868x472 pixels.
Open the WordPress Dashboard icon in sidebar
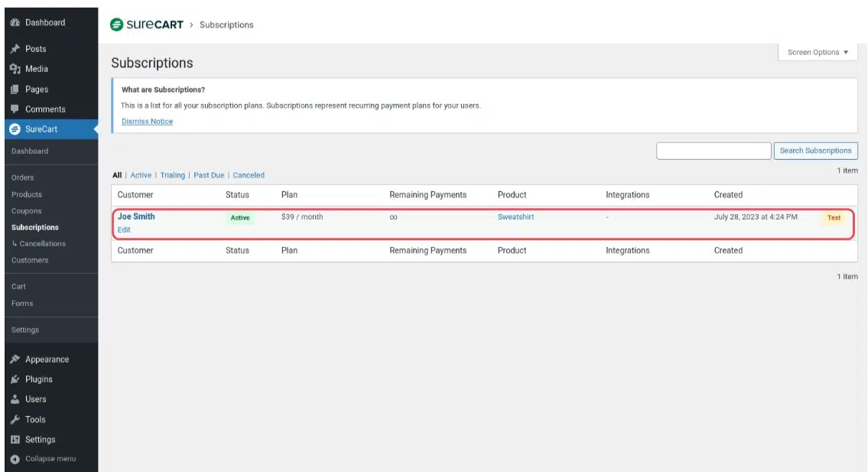15,23
